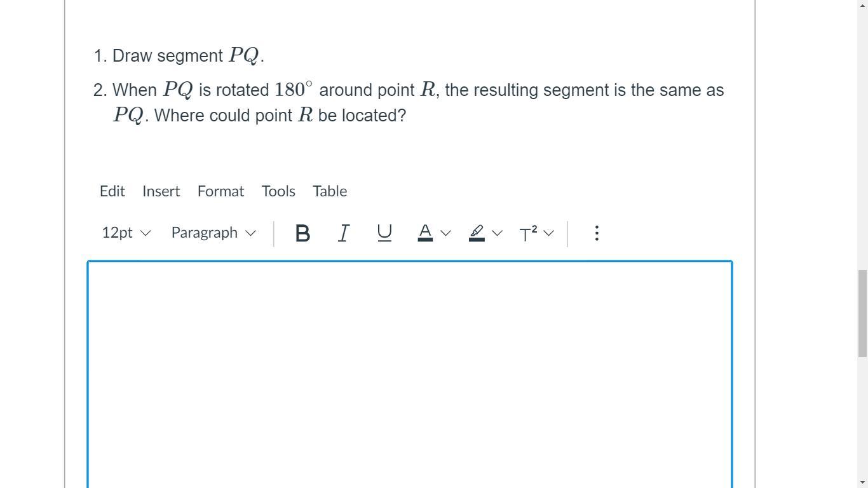The width and height of the screenshot is (868, 488).
Task: Open the 12pt font size dropdown
Action: tap(126, 233)
